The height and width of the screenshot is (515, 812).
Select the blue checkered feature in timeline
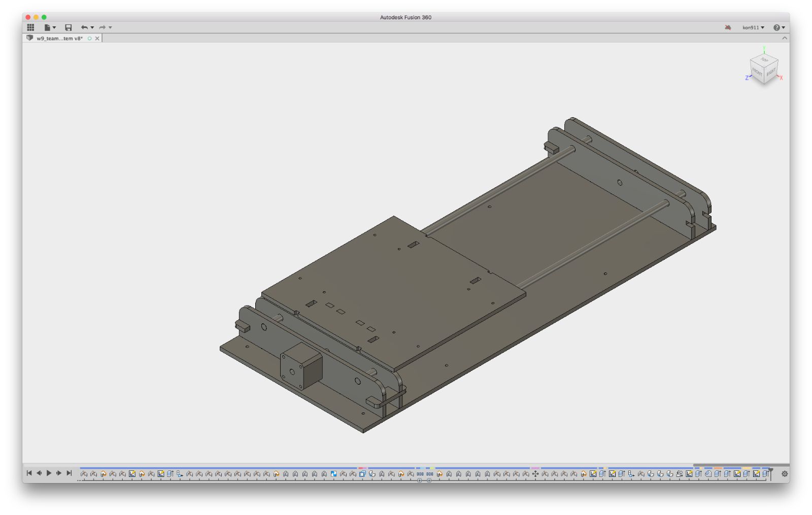point(333,474)
